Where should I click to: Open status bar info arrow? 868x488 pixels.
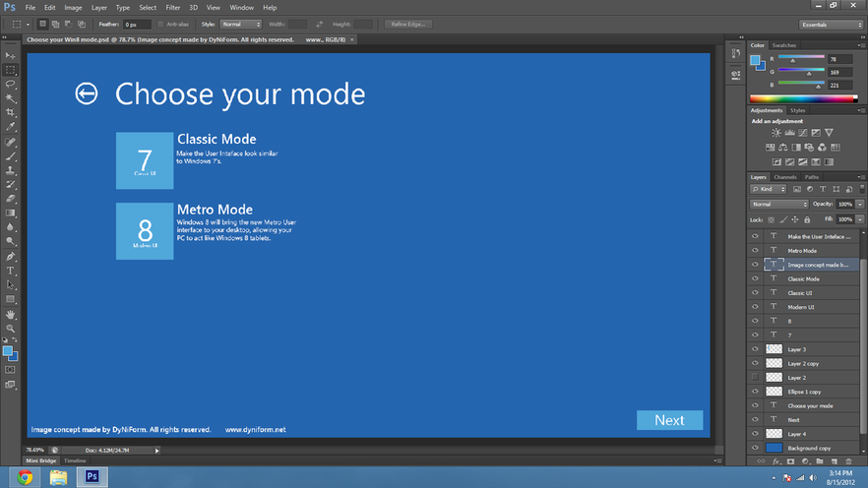(x=157, y=451)
